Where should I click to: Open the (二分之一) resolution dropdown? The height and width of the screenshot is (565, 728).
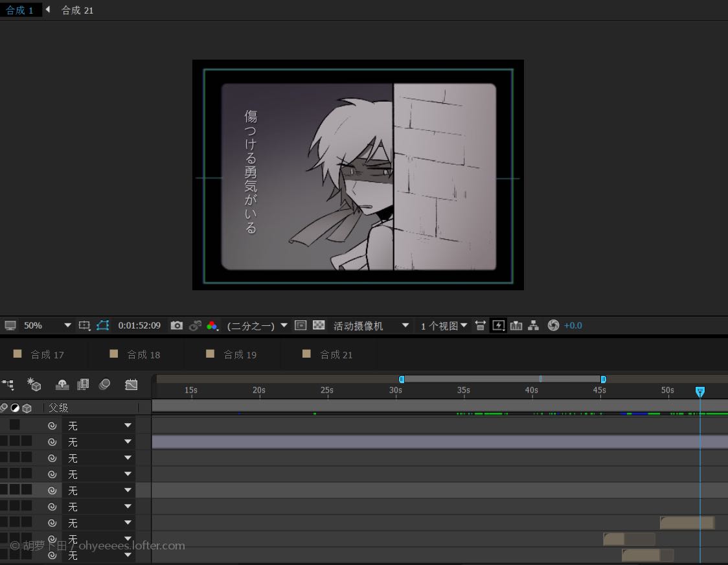point(256,326)
